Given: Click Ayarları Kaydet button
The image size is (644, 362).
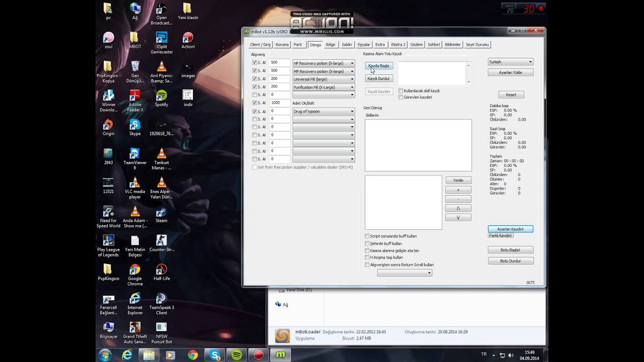Looking at the screenshot, I should (510, 229).
